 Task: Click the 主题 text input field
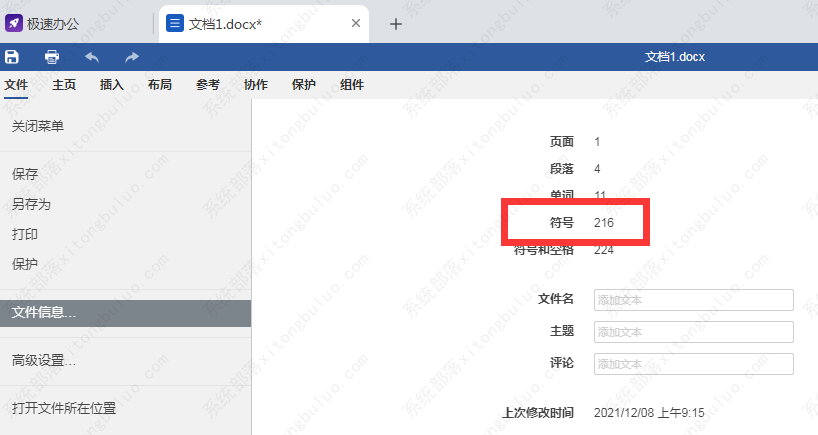[x=693, y=332]
